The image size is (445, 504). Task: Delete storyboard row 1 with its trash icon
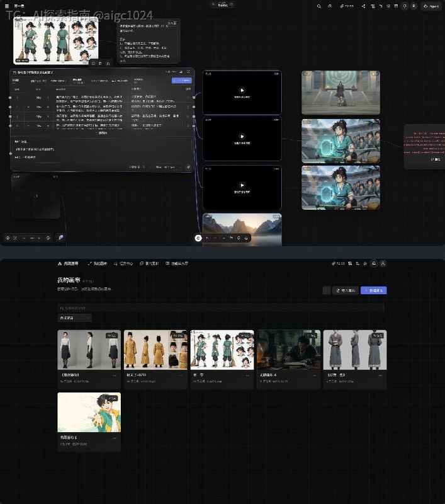click(188, 98)
